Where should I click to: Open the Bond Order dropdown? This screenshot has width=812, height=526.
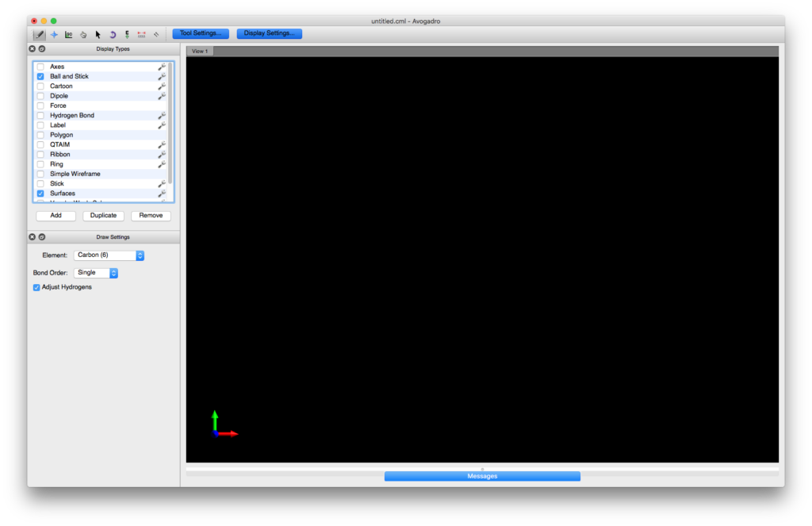click(96, 273)
